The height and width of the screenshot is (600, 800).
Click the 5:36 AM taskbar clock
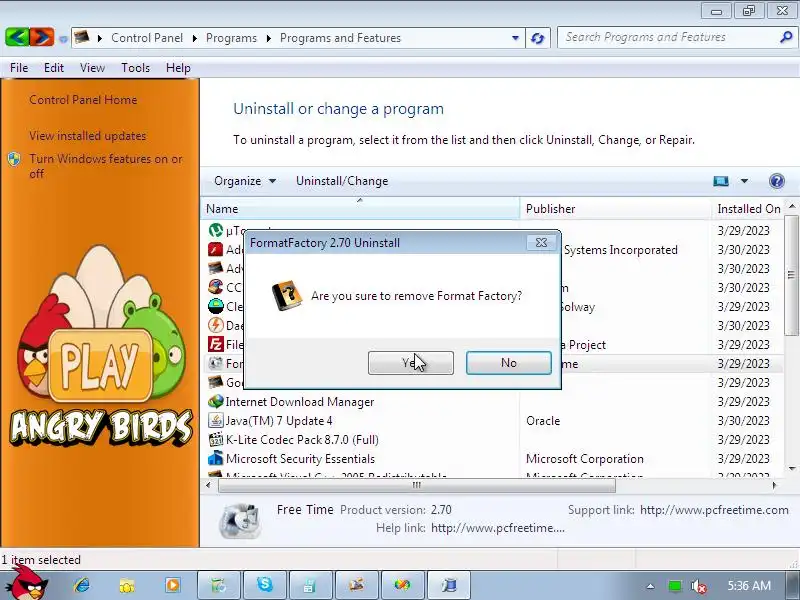pyautogui.click(x=749, y=586)
